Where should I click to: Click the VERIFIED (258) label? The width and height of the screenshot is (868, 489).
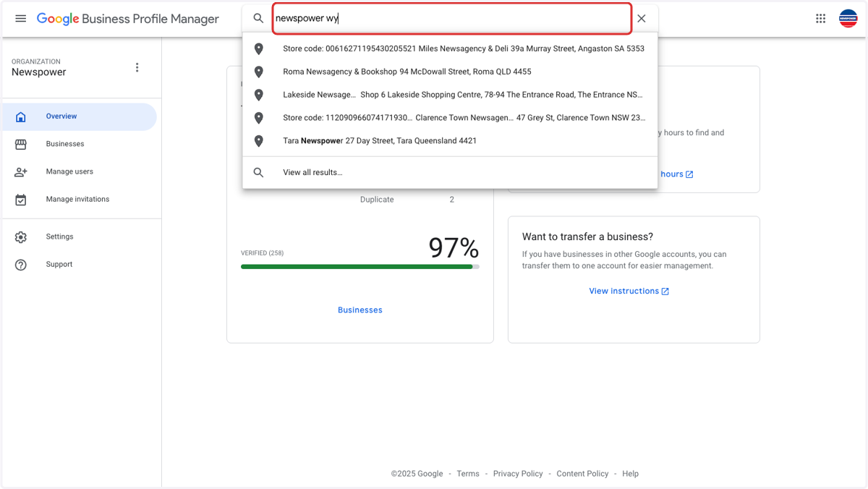[263, 253]
